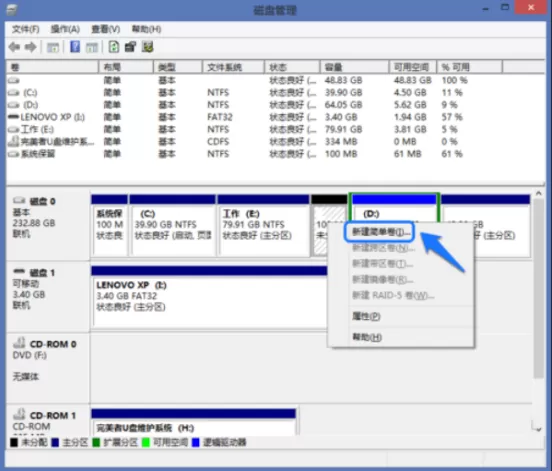Click the disk pane vertical scrollbar thumb
552x471 pixels.
tap(538, 288)
